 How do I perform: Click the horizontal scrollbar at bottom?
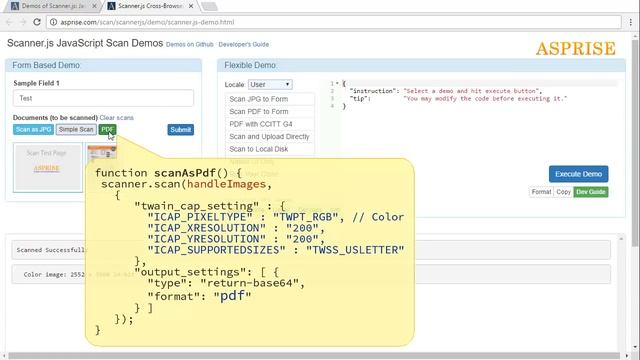[x=313, y=356]
